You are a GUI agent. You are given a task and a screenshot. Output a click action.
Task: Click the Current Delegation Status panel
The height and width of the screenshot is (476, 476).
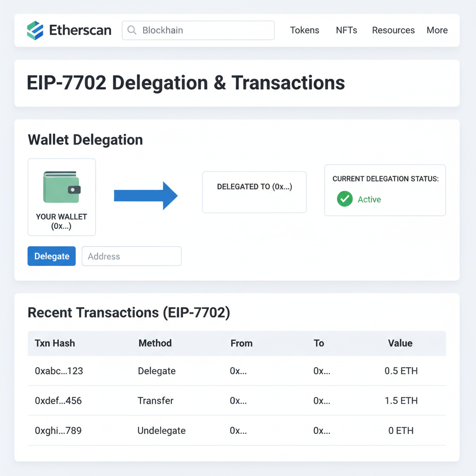click(385, 190)
